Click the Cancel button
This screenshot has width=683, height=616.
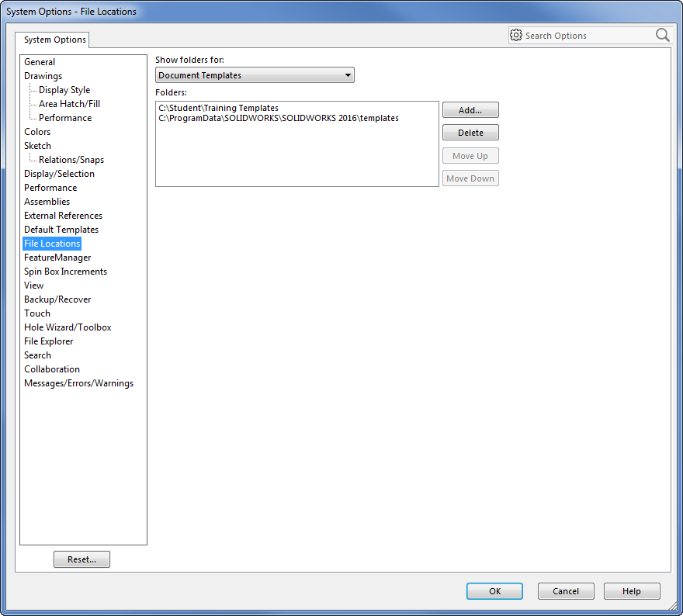[566, 591]
